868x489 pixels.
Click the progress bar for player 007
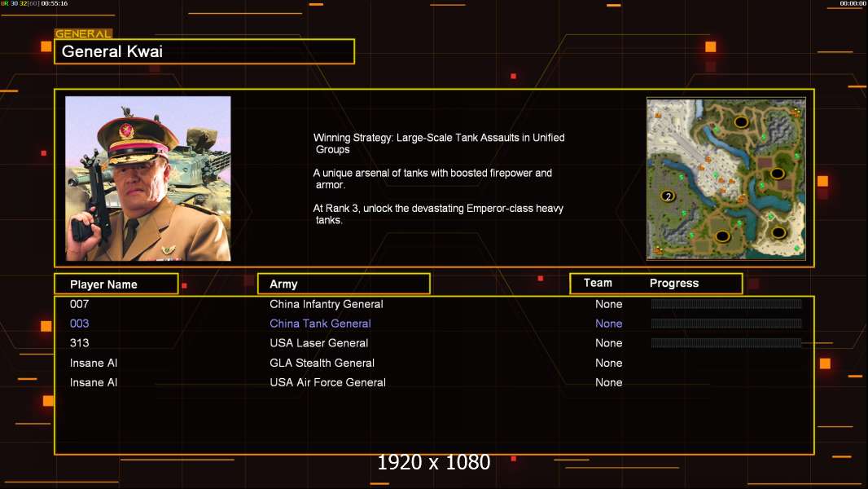726,303
